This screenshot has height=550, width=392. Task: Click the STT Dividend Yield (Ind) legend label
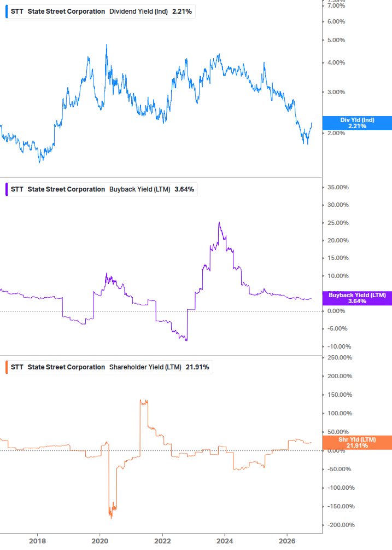[101, 11]
